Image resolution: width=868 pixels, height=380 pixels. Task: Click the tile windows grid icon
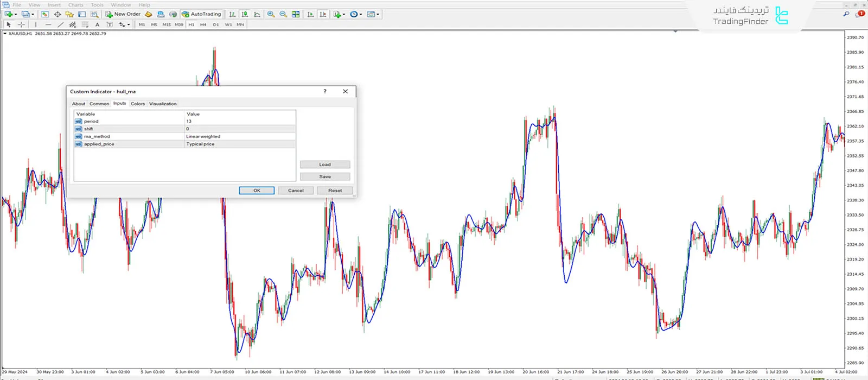pyautogui.click(x=296, y=14)
